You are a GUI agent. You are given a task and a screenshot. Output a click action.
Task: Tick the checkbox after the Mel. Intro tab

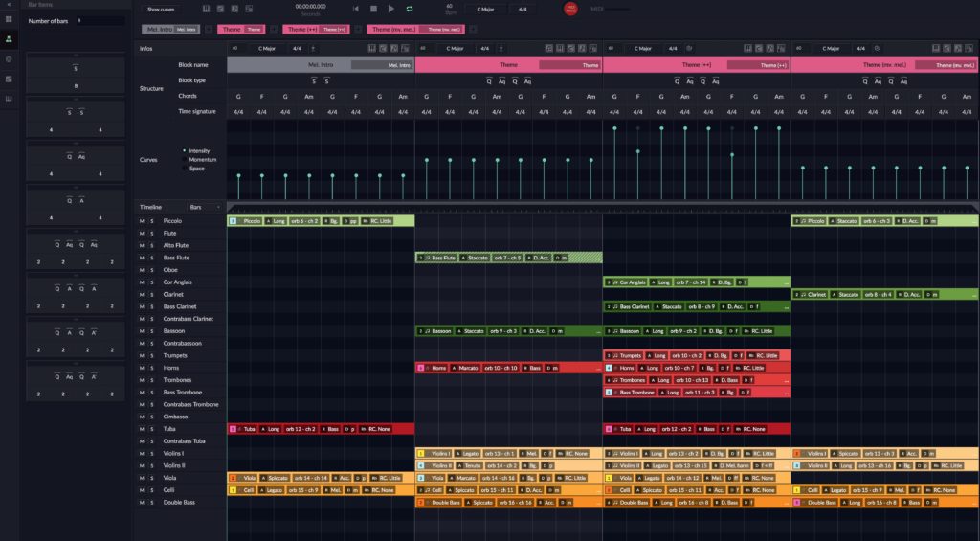(209, 30)
